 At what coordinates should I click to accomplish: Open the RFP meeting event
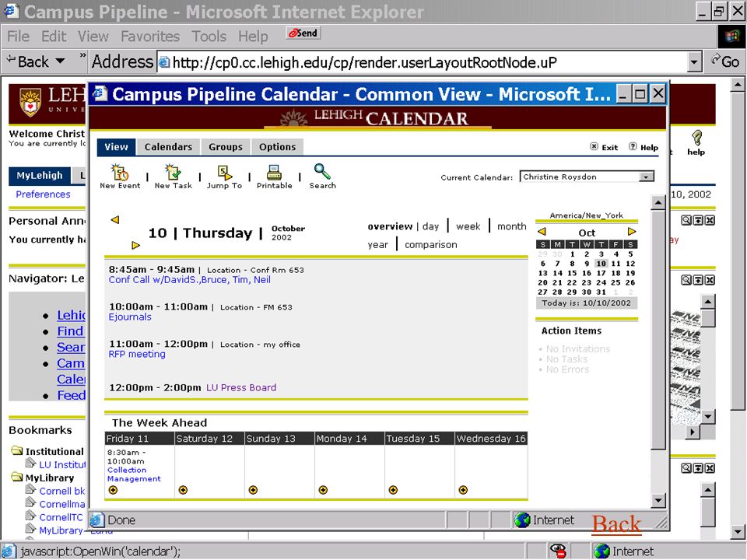(x=137, y=355)
